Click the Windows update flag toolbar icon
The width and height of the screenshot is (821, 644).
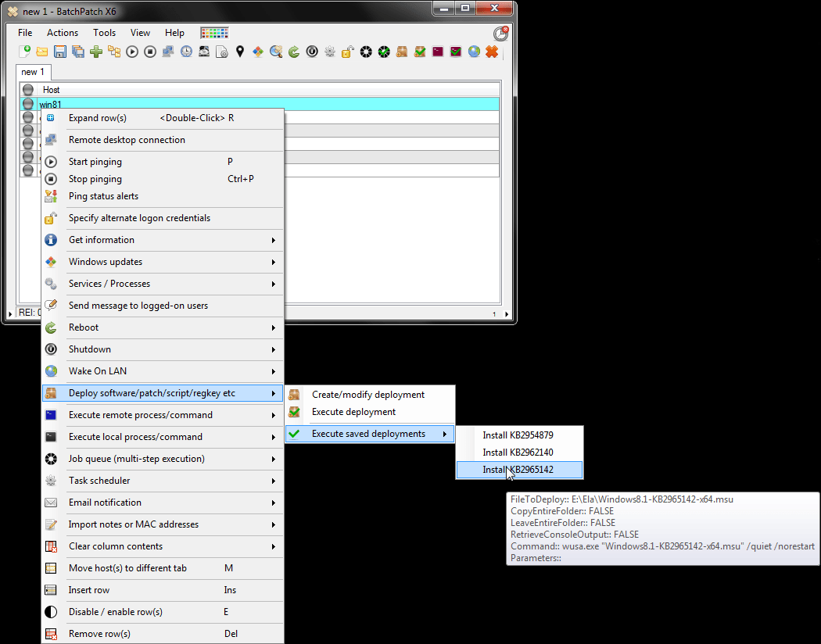pyautogui.click(x=257, y=52)
